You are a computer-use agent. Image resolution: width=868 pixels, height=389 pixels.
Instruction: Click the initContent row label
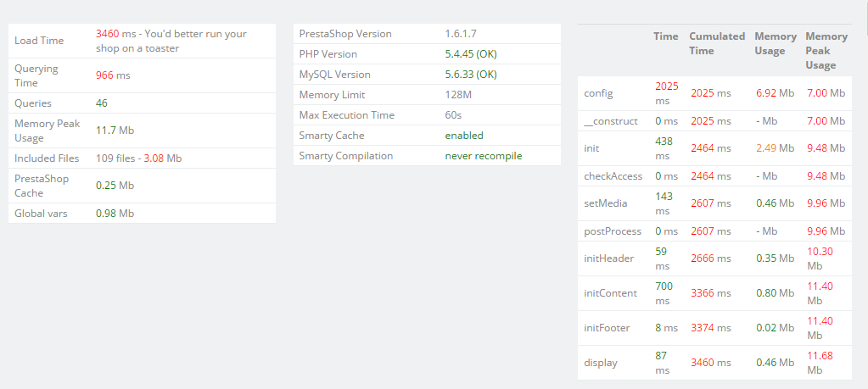[610, 293]
